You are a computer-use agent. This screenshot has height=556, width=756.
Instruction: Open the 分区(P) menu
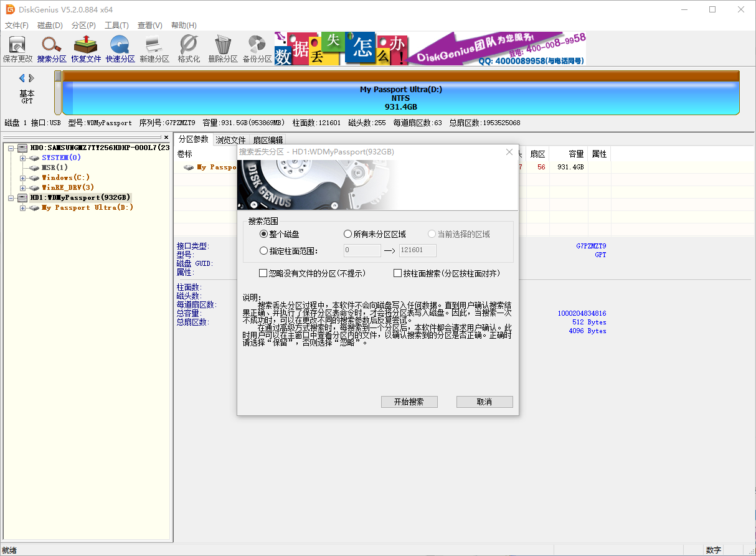[x=83, y=26]
